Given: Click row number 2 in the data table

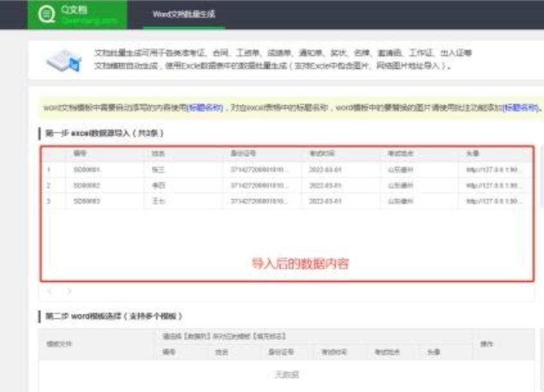Looking at the screenshot, I should click(x=49, y=185).
